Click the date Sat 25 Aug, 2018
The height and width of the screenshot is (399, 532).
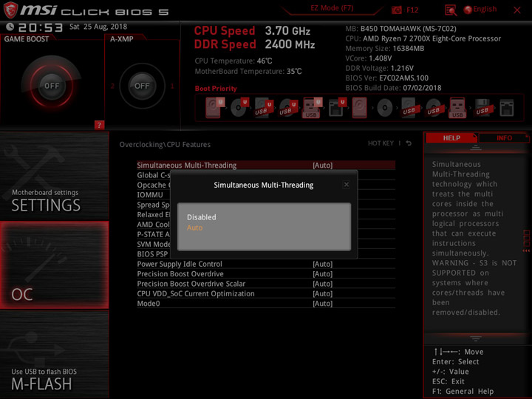point(98,27)
